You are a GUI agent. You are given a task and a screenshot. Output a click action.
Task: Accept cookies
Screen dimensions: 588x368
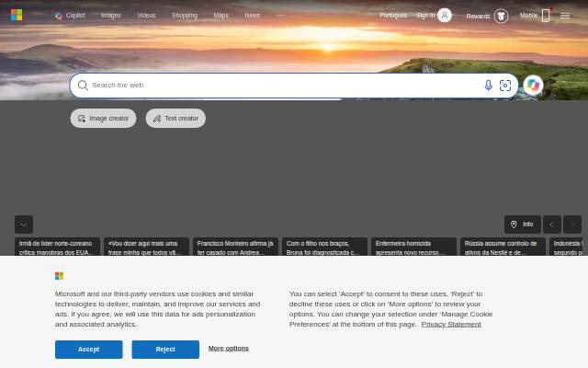coord(89,350)
